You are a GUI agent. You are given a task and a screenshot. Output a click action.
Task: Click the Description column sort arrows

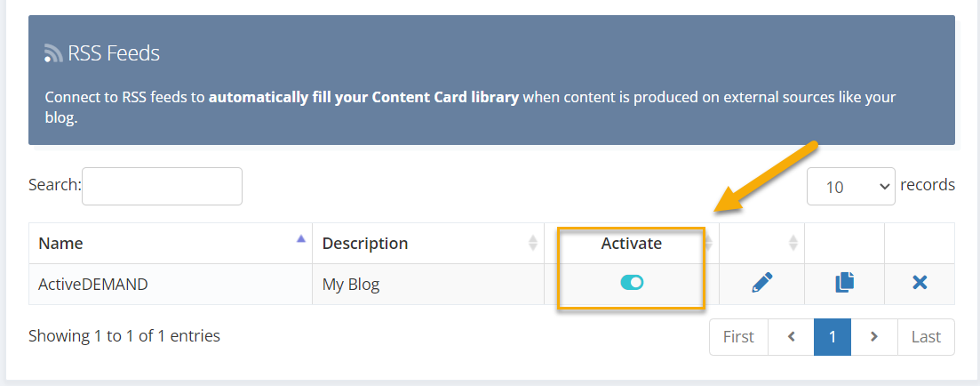click(533, 243)
